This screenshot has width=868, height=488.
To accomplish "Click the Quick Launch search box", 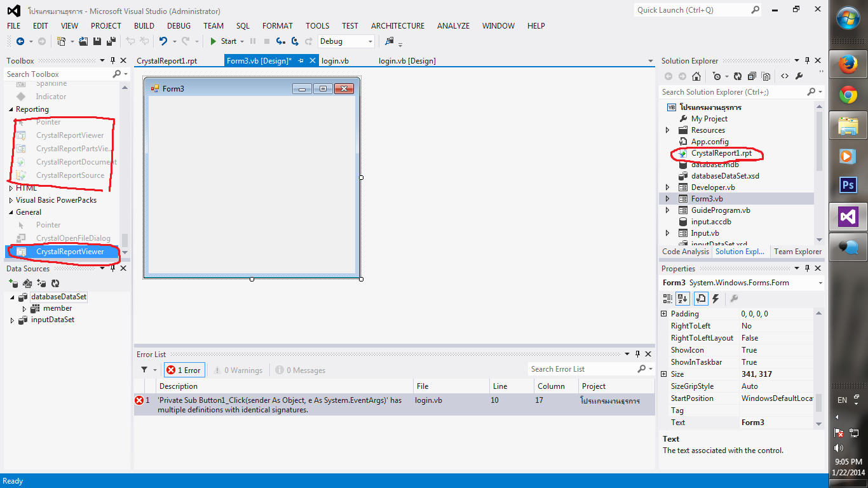I will click(x=698, y=10).
